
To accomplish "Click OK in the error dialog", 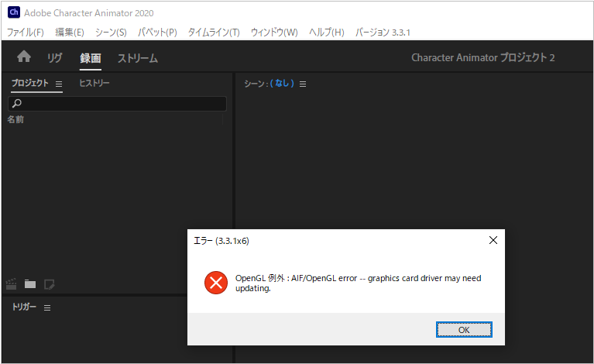I will coord(464,329).
